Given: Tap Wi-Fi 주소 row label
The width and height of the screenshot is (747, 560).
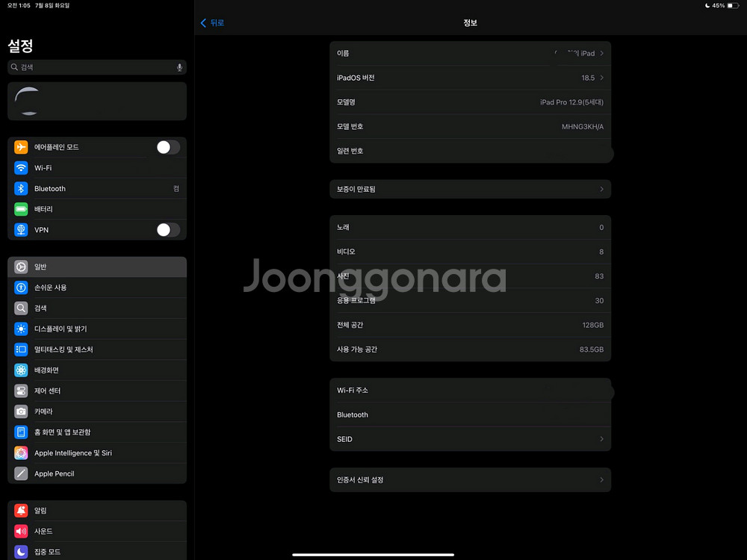Looking at the screenshot, I should click(x=353, y=391).
